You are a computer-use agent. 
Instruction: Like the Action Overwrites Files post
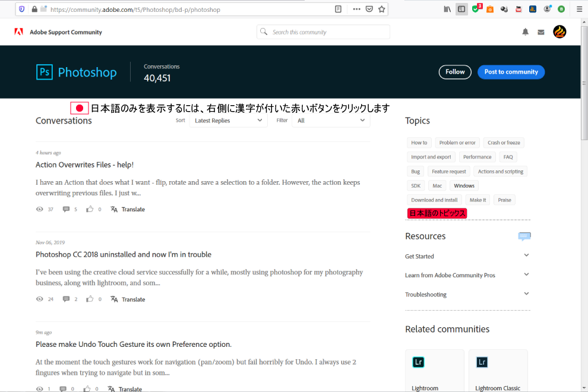click(90, 209)
